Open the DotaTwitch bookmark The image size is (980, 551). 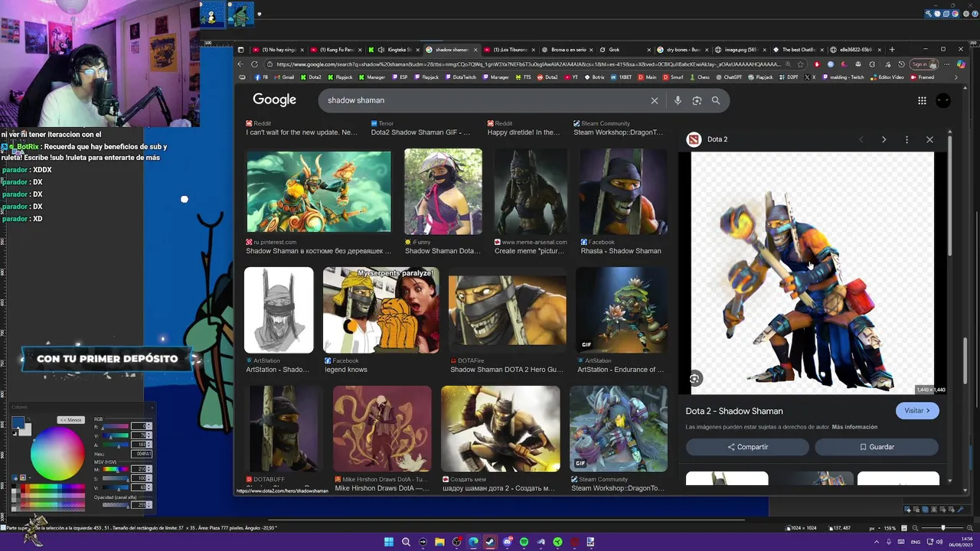pos(460,77)
